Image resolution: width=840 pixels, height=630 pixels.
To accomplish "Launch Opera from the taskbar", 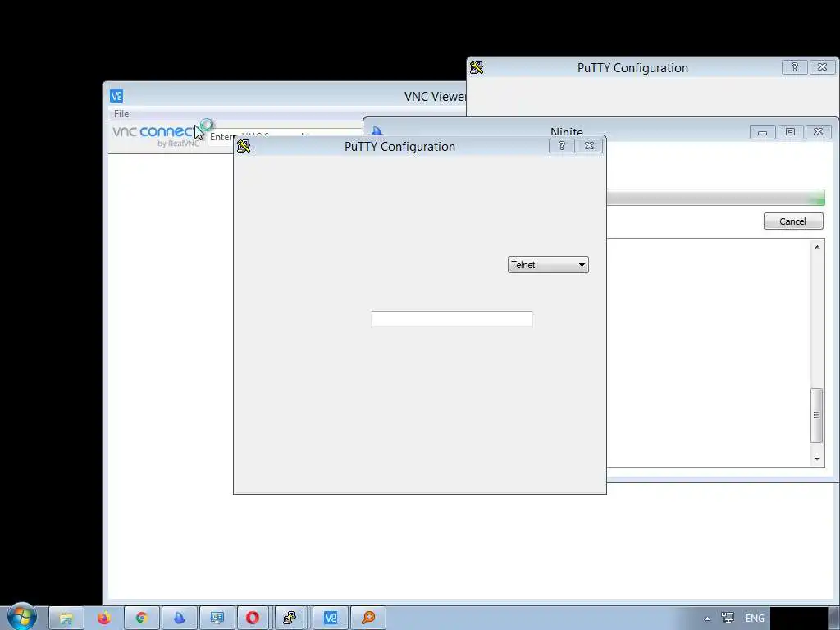I will pyautogui.click(x=253, y=618).
